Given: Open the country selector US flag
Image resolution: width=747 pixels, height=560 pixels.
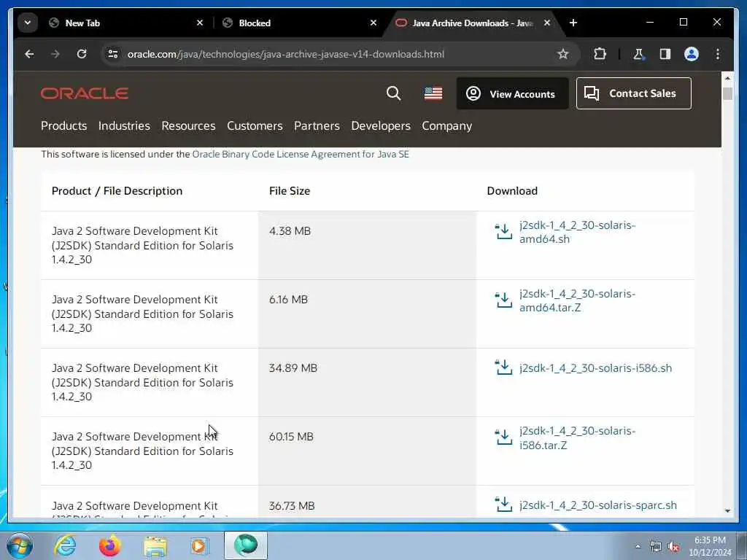Looking at the screenshot, I should 433,93.
